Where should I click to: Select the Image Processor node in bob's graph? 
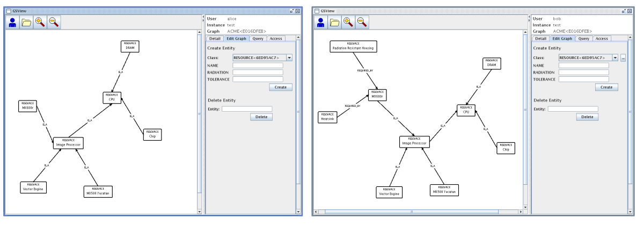(415, 141)
